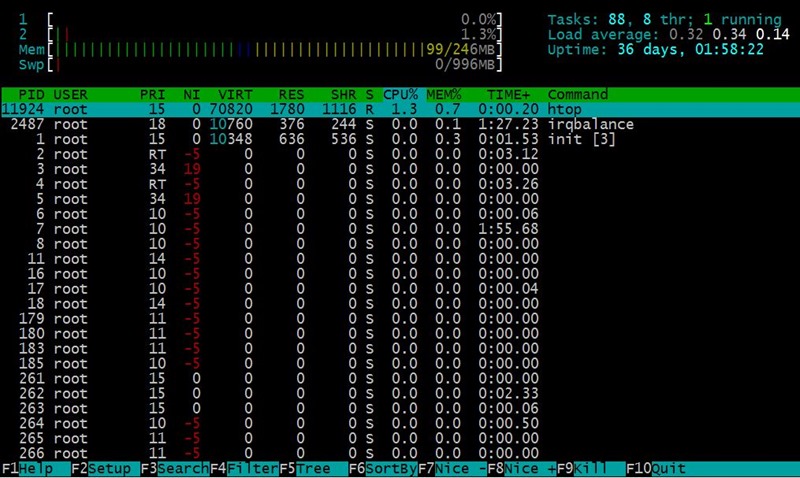Image resolution: width=800 pixels, height=478 pixels.
Task: Select process row with PID 265
Action: coord(400,438)
